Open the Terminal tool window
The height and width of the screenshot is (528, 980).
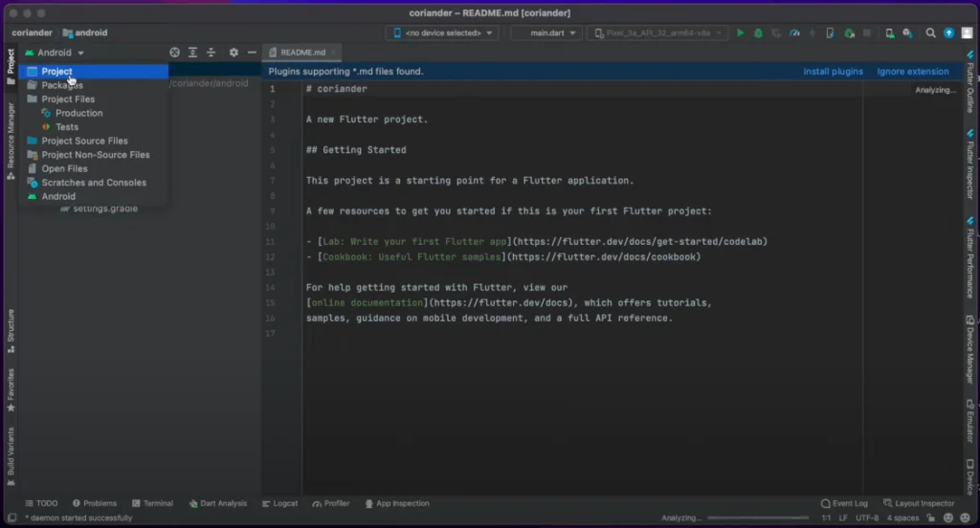click(152, 503)
